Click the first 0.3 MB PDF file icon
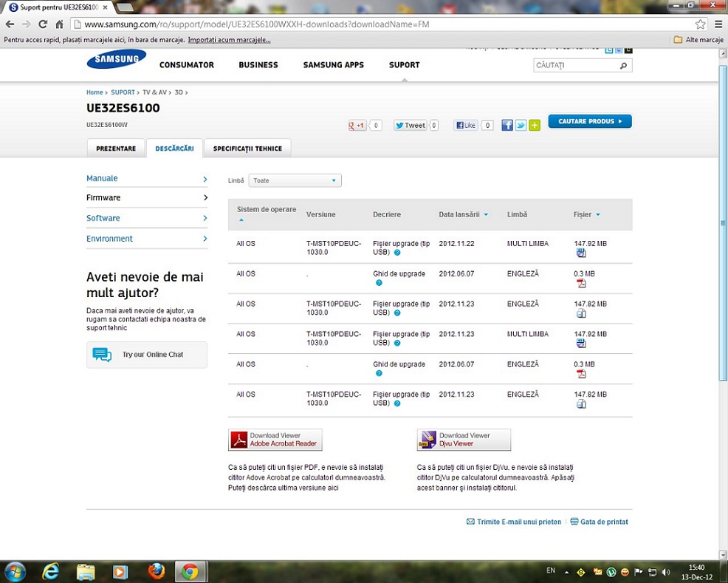This screenshot has width=728, height=583. tap(581, 284)
